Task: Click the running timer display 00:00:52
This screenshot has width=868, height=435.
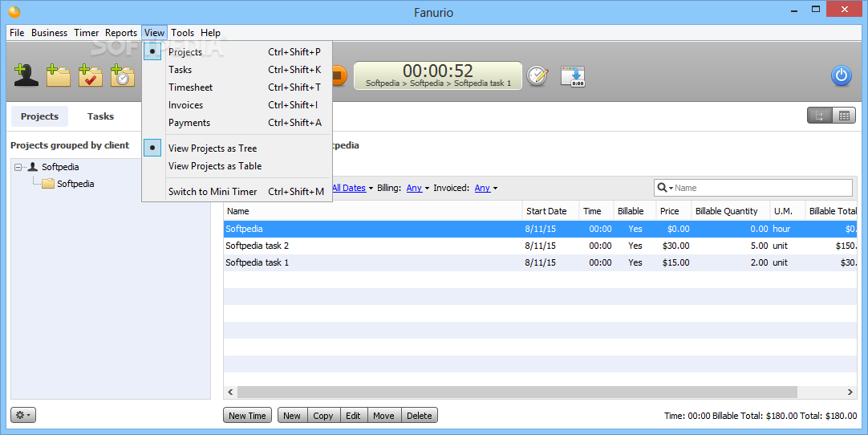Action: coord(438,75)
